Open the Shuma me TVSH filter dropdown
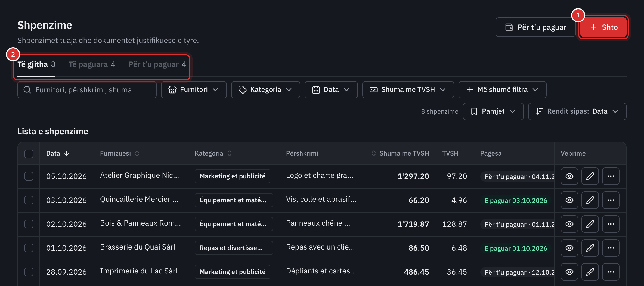This screenshot has width=644, height=286. tap(408, 90)
